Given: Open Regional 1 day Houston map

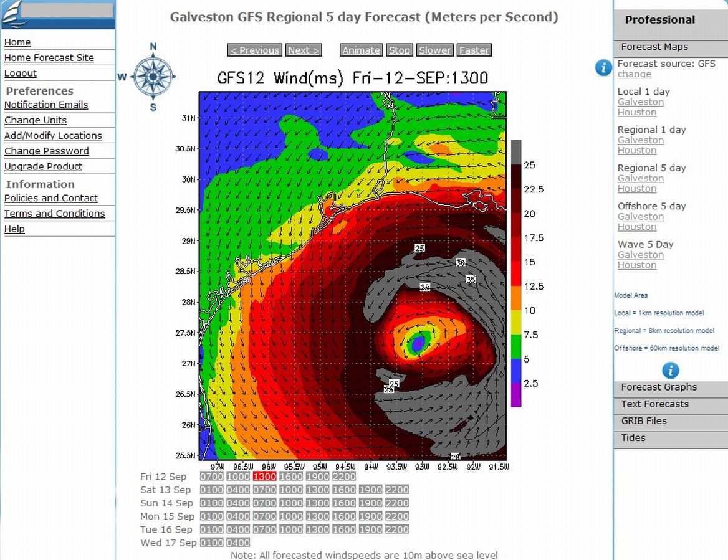Looking at the screenshot, I should [x=637, y=150].
